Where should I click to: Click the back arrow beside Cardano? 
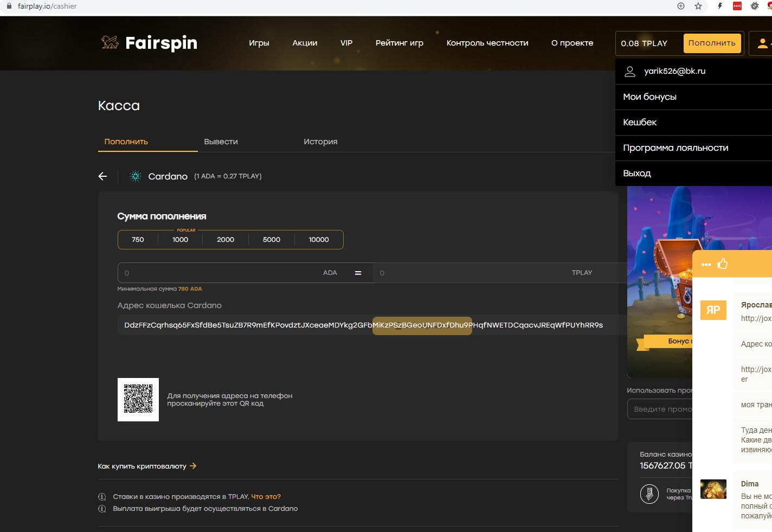pyautogui.click(x=102, y=176)
